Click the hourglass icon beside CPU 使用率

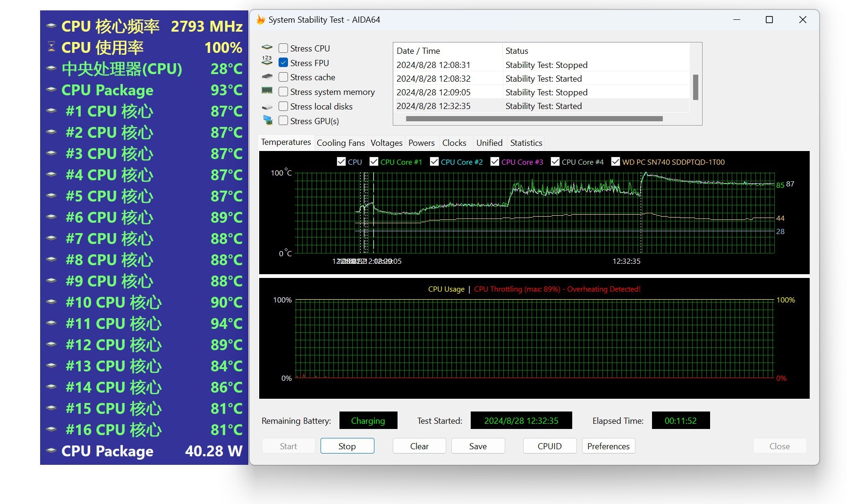51,47
